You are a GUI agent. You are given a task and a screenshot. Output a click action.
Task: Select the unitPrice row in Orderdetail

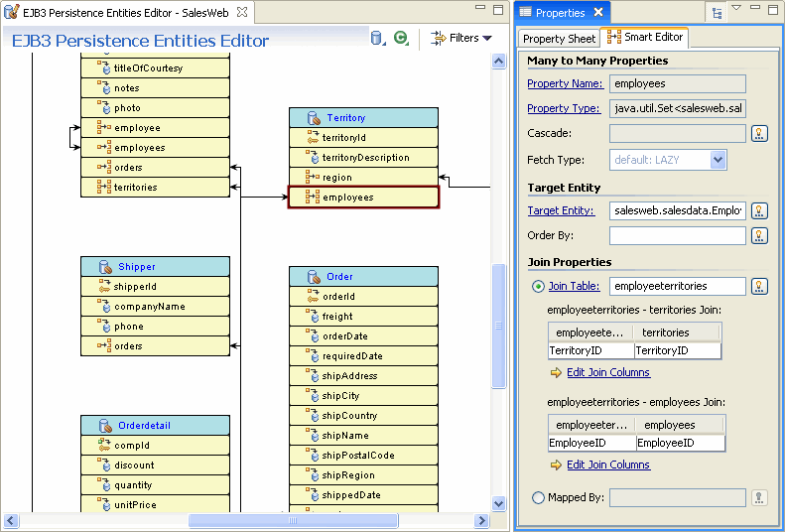pyautogui.click(x=155, y=504)
